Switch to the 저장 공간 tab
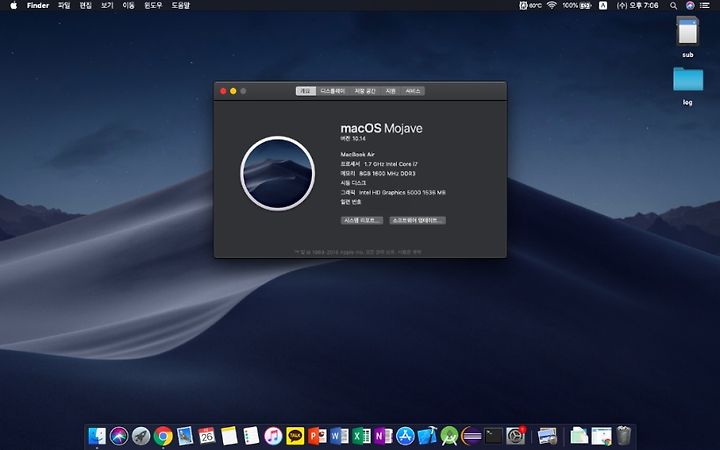 [x=365, y=91]
